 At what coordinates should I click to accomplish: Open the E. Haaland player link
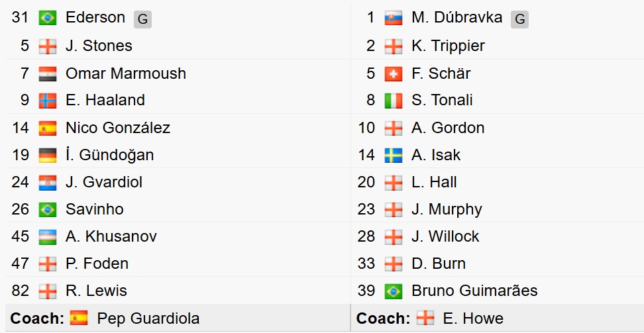click(105, 100)
